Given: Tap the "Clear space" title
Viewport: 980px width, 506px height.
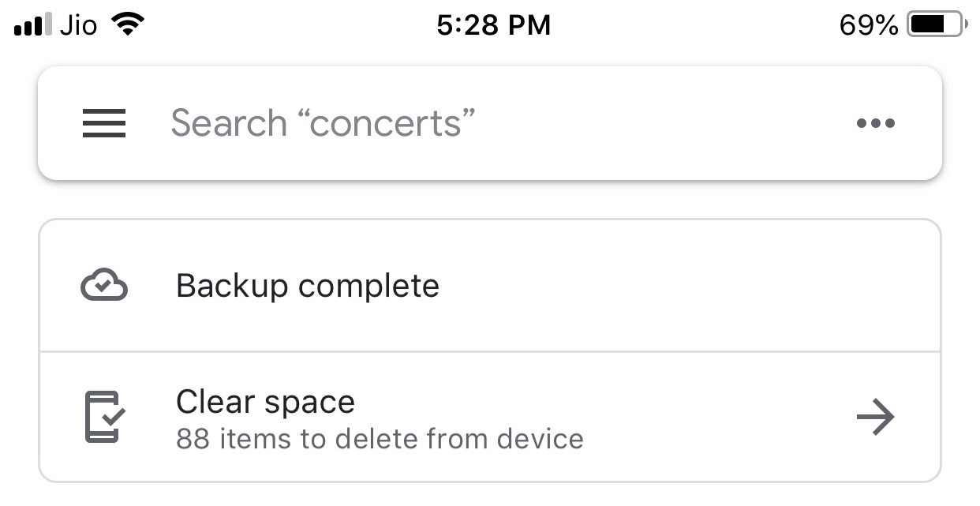Looking at the screenshot, I should pos(265,402).
